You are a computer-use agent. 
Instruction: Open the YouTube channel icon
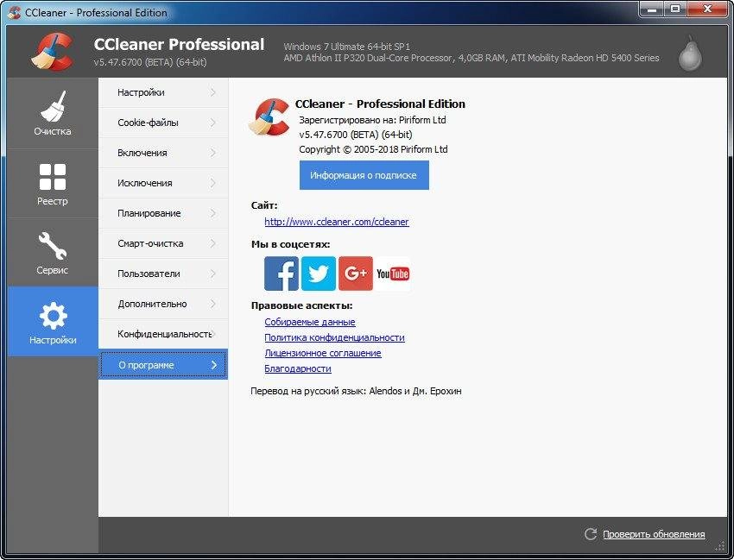point(393,274)
